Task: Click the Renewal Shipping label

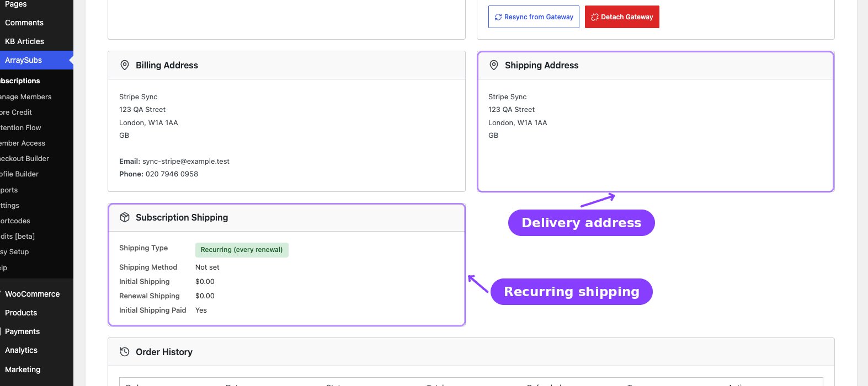Action: pyautogui.click(x=150, y=296)
